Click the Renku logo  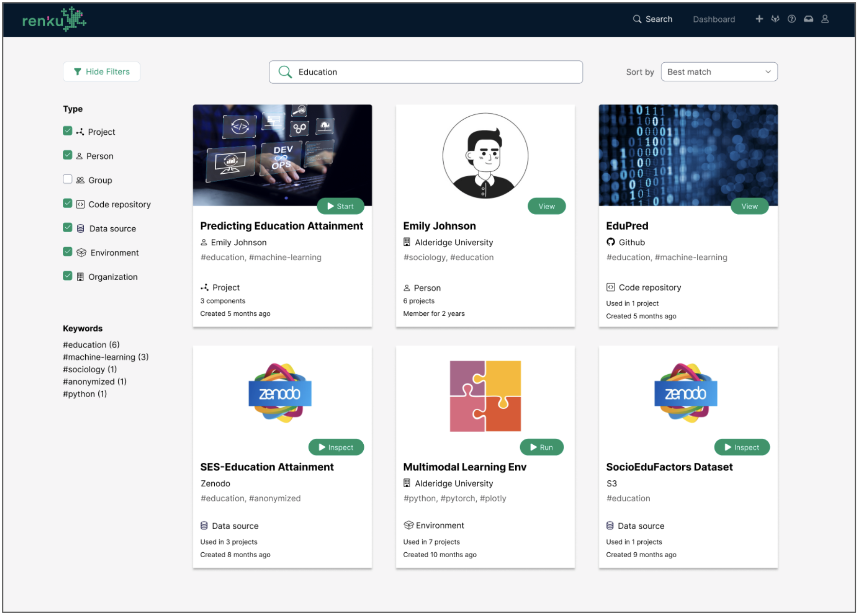click(54, 19)
